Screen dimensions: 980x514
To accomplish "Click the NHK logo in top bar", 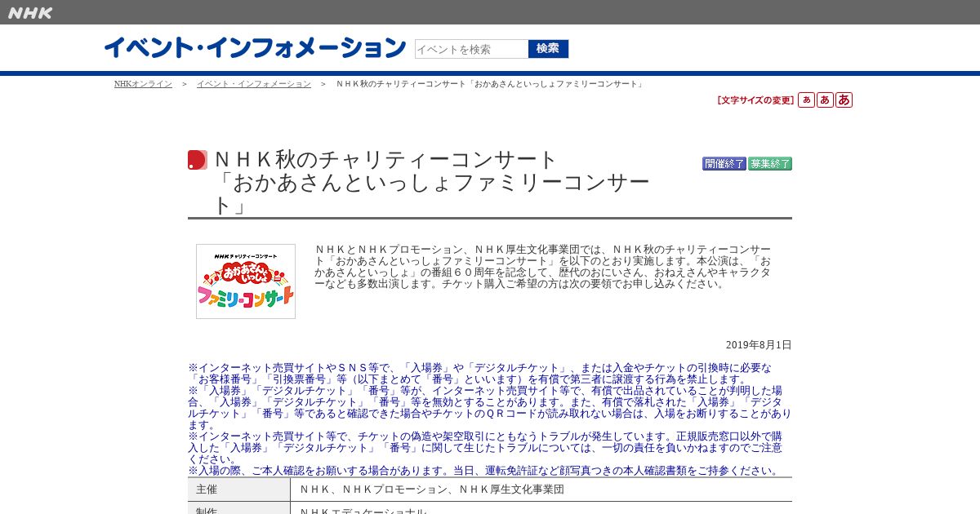I will point(30,13).
